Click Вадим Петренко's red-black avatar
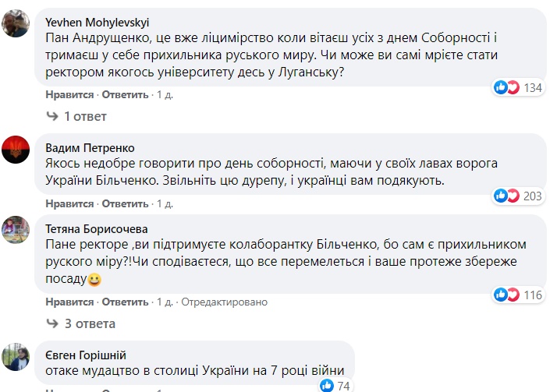The width and height of the screenshot is (557, 392). point(18,148)
